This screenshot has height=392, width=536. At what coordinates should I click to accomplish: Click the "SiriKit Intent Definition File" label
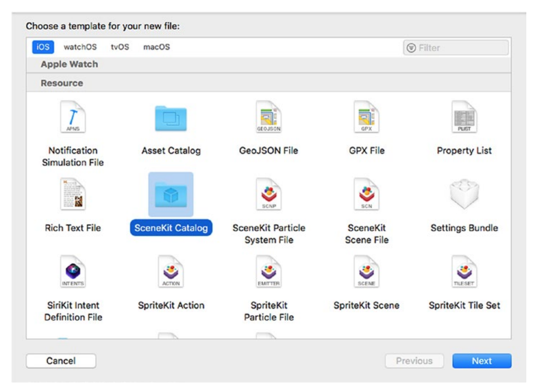73,311
